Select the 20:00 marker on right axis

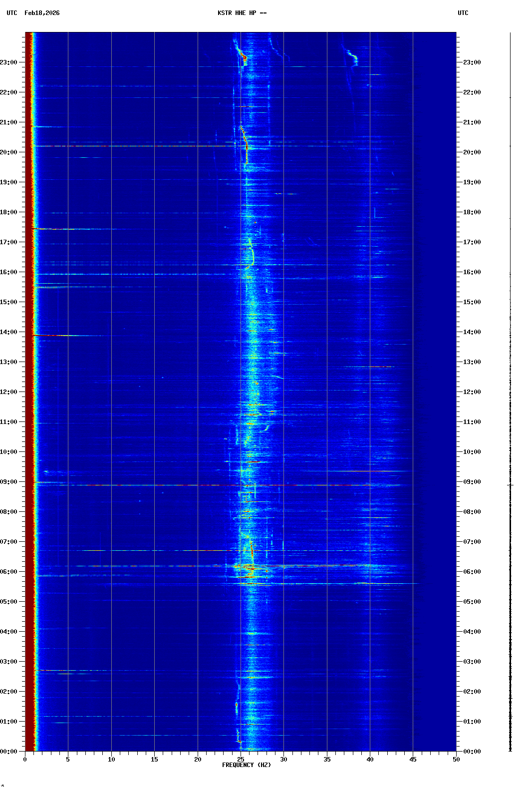472,152
